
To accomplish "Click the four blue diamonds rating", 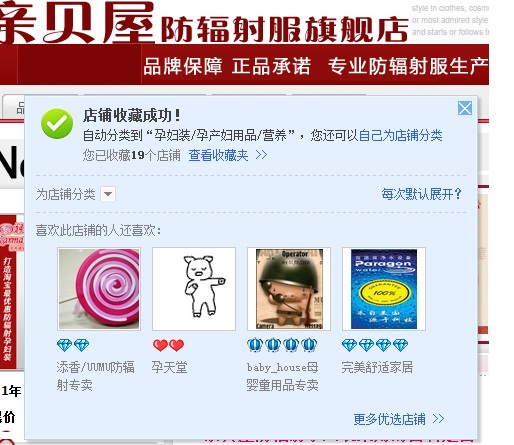I will pos(375,345).
